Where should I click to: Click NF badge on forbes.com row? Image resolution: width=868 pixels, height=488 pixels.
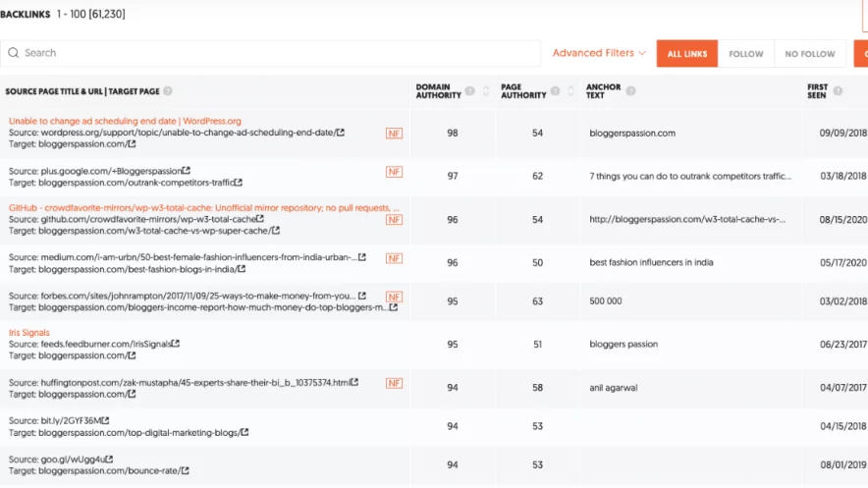394,297
